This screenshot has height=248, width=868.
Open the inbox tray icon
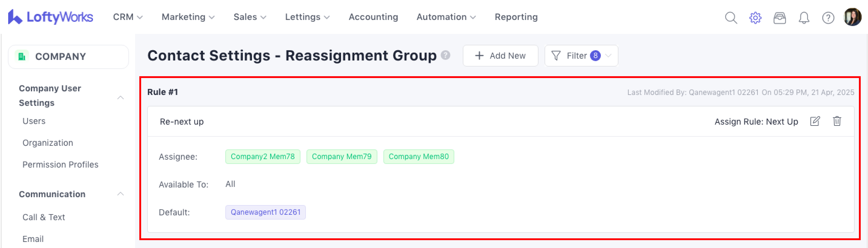pos(779,18)
